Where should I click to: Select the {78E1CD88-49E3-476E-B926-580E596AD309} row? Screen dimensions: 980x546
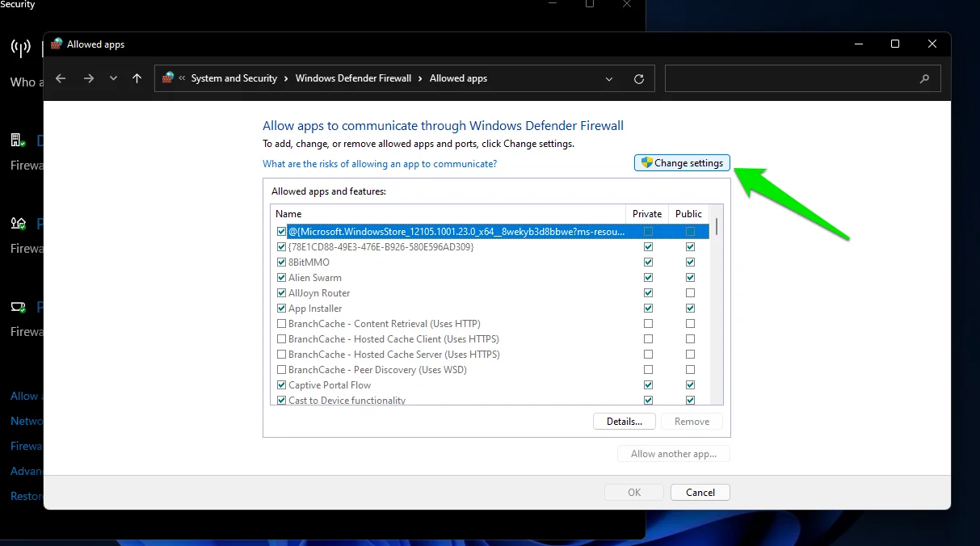[490, 247]
